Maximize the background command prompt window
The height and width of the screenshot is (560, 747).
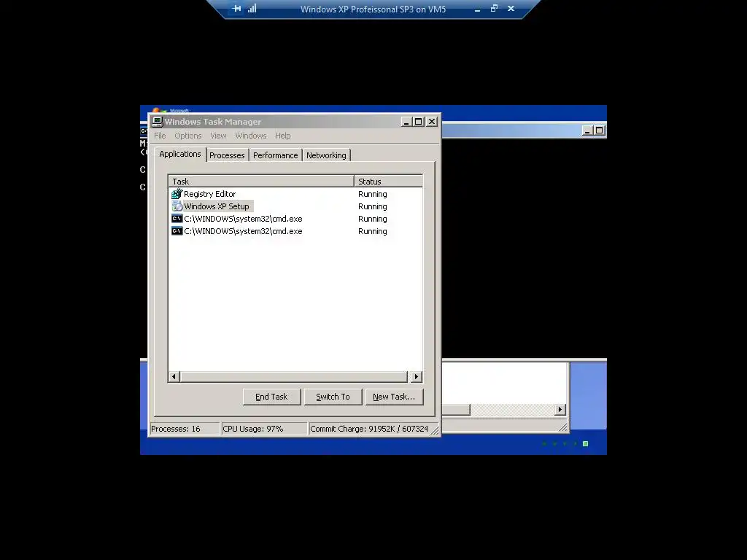pos(600,131)
